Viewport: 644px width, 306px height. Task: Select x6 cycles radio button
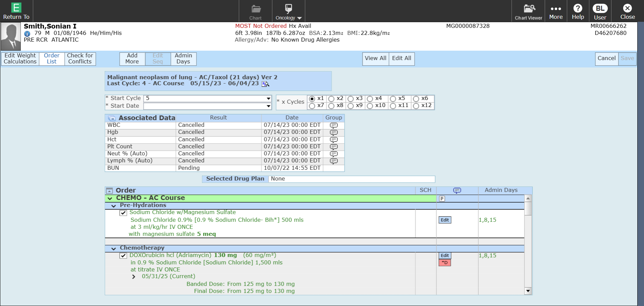[416, 99]
